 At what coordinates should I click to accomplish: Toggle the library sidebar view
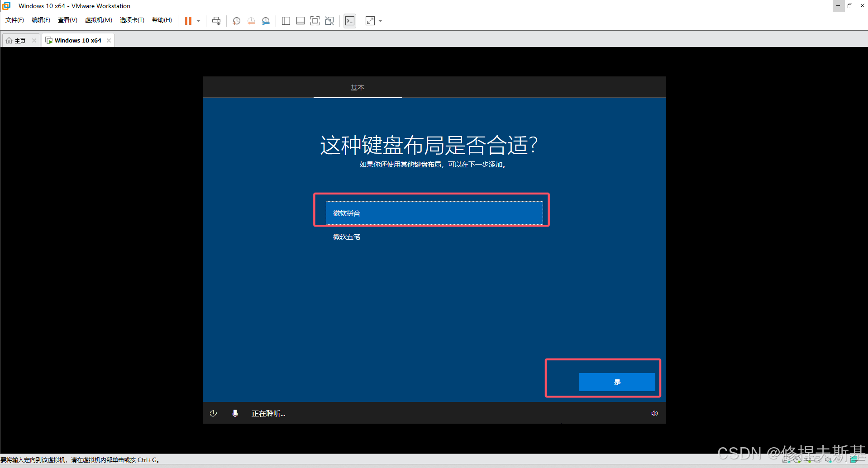[x=286, y=21]
